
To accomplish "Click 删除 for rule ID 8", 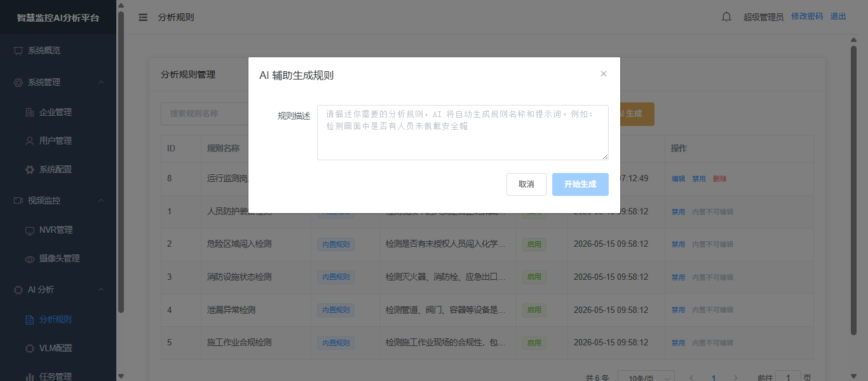I will [719, 179].
